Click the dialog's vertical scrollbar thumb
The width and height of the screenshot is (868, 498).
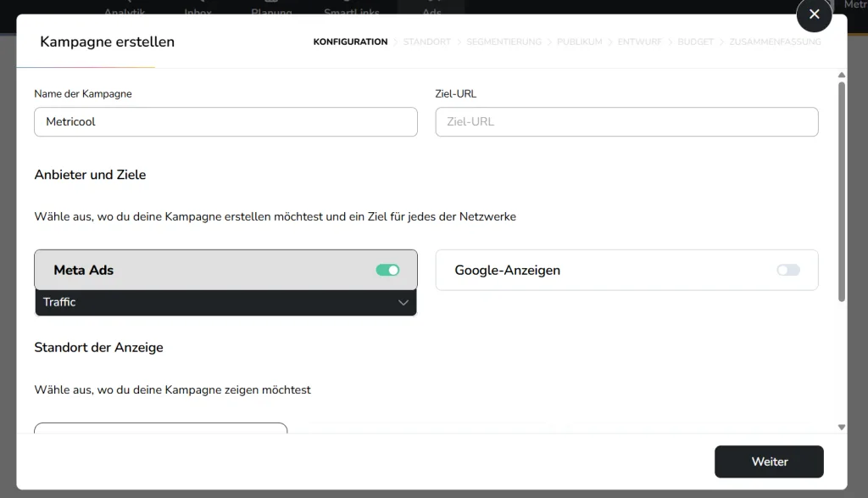841,191
